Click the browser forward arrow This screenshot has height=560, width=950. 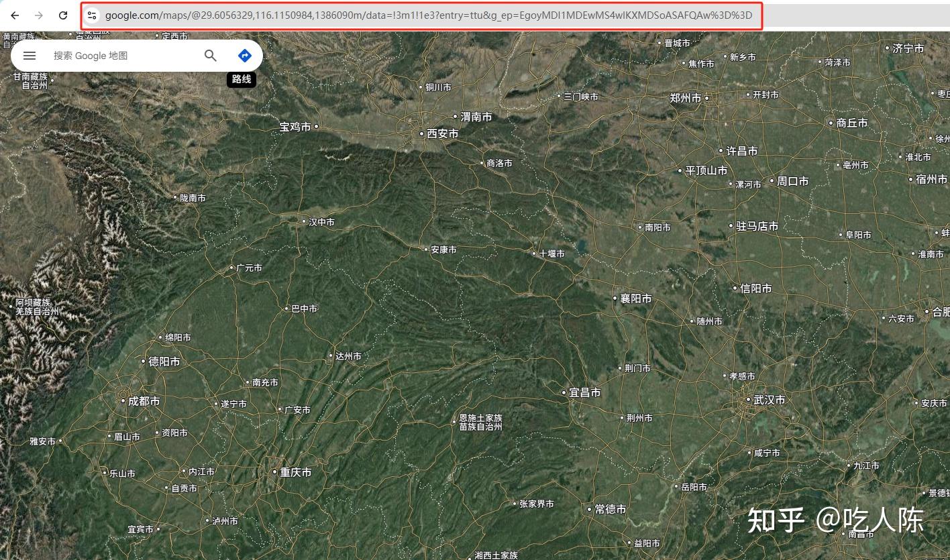(x=39, y=15)
